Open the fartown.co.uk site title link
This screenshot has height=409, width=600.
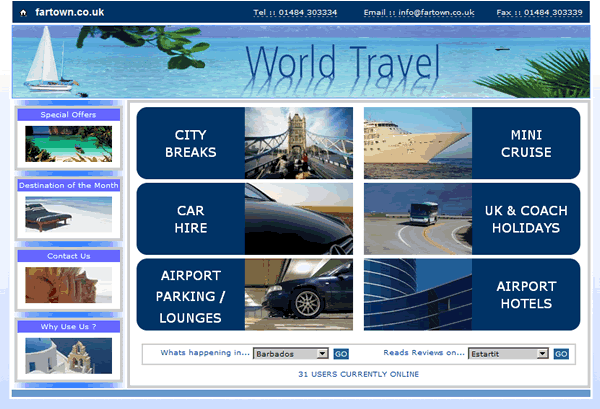(x=70, y=12)
